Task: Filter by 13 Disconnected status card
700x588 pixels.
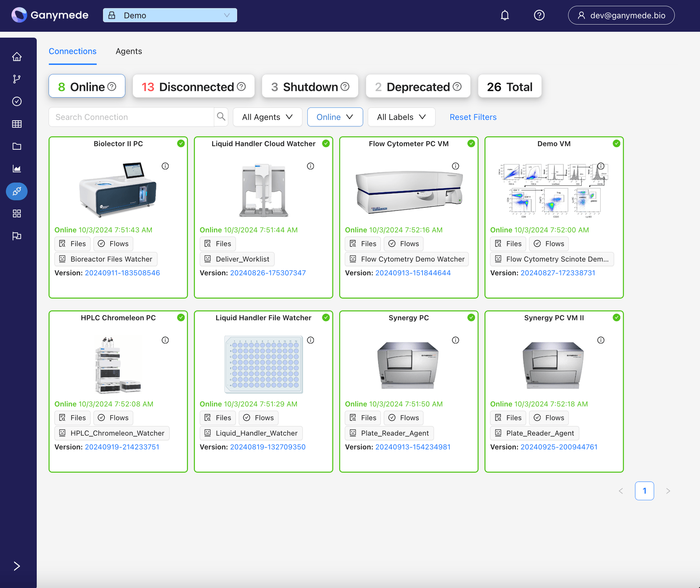Action: point(194,86)
